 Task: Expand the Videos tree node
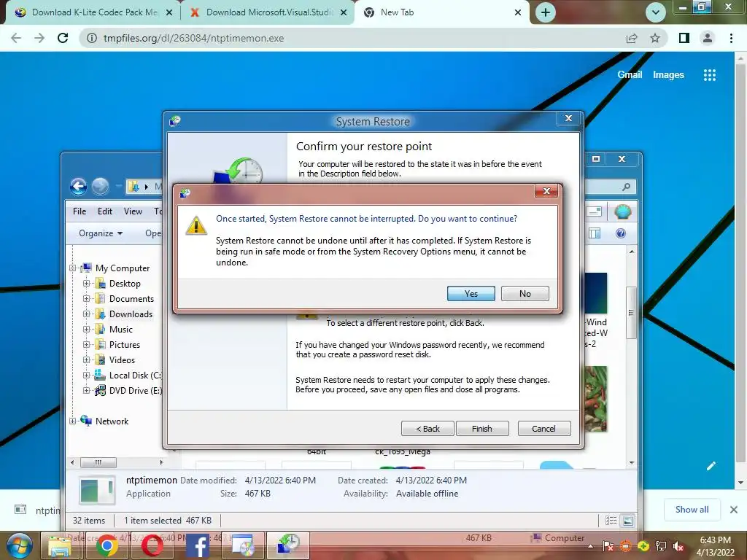86,360
